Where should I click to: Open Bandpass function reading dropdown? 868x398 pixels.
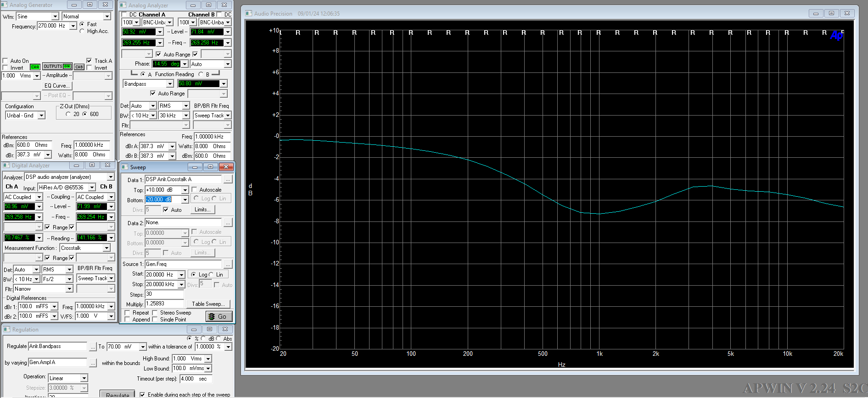pyautogui.click(x=170, y=84)
